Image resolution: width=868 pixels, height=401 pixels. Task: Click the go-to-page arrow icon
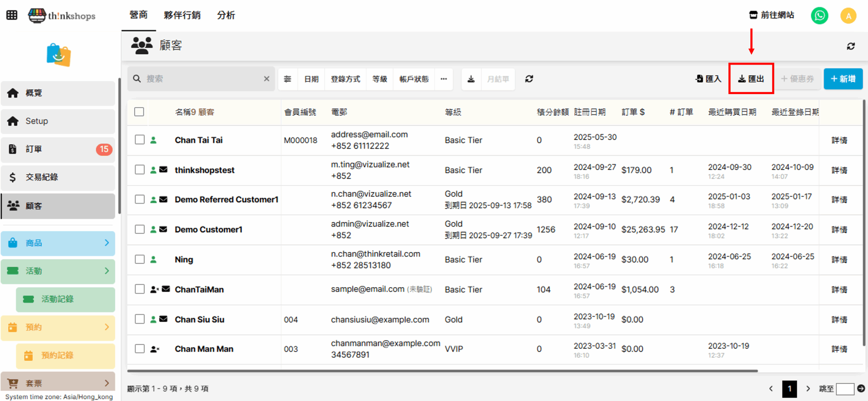tap(861, 388)
